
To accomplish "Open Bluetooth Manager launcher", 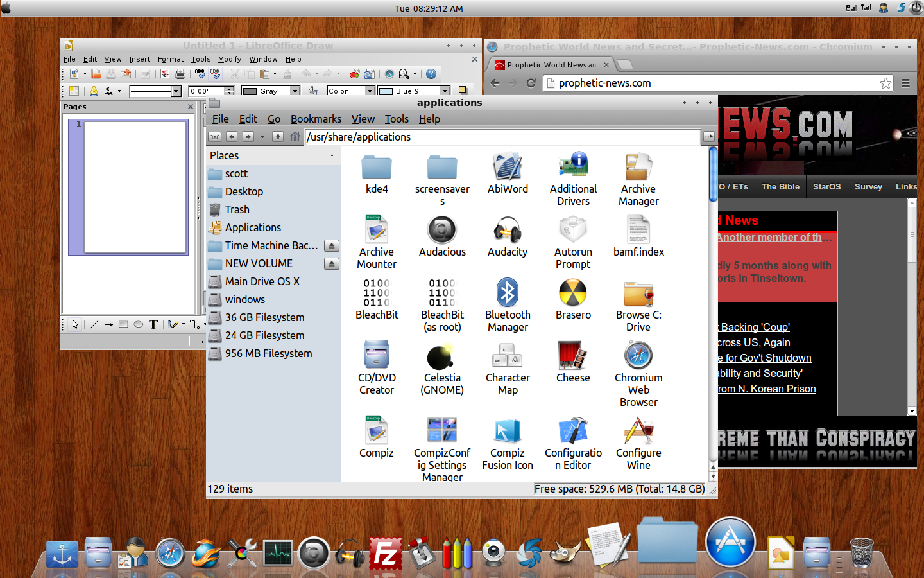I will pyautogui.click(x=508, y=293).
